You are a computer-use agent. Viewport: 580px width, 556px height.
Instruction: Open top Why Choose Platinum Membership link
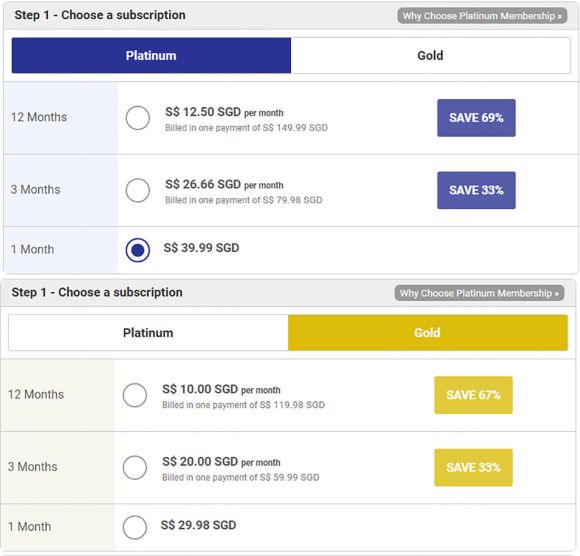point(482,16)
